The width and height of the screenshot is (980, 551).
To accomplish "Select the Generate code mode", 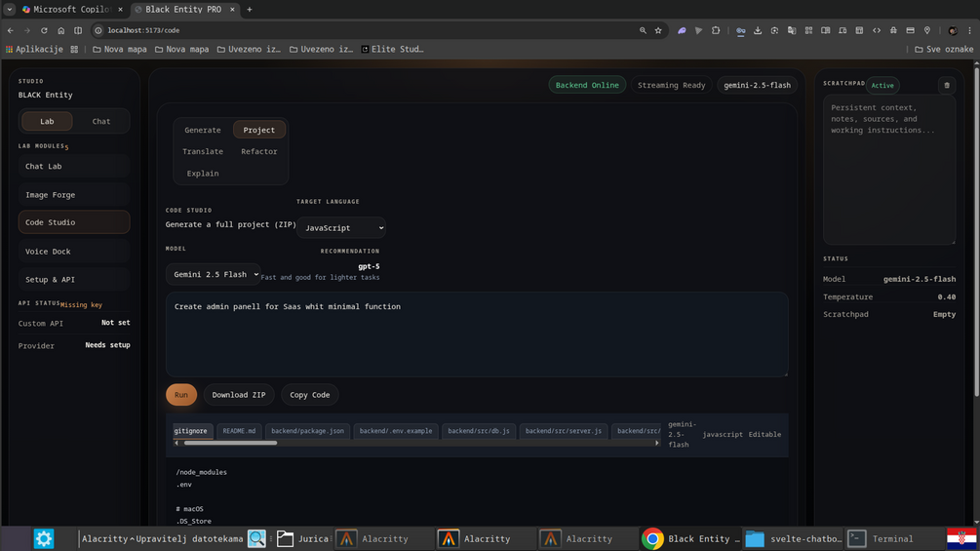I will [203, 130].
